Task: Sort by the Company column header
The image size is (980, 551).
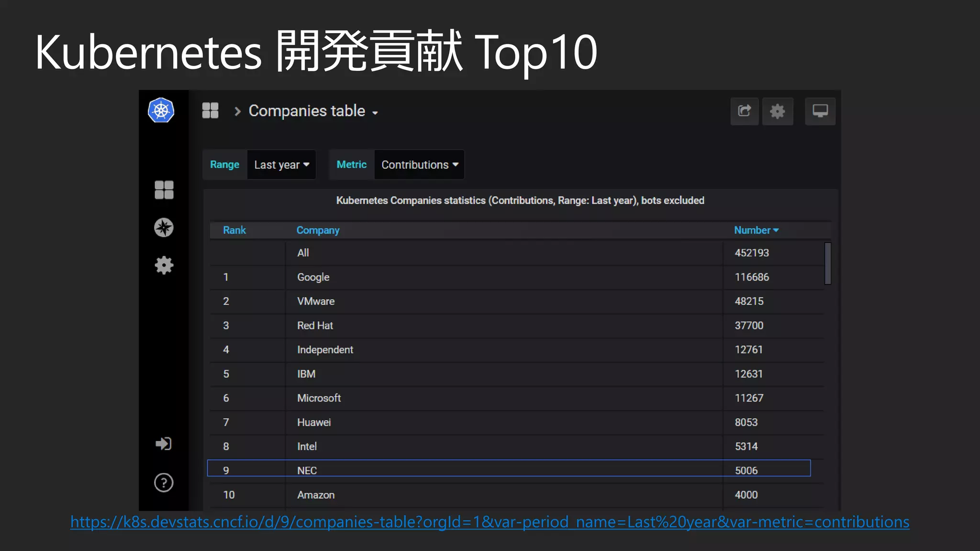Action: 318,230
